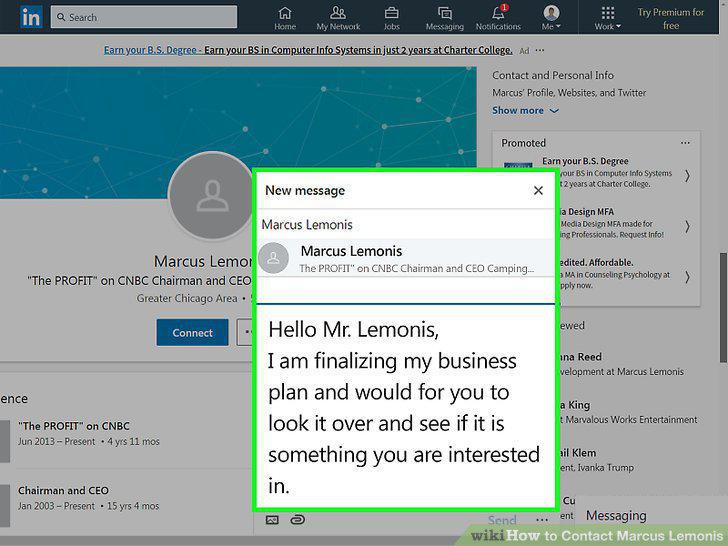Screen dimensions: 728x546
Task: Select the Marcus Lemonis suggestion row
Action: [405, 258]
